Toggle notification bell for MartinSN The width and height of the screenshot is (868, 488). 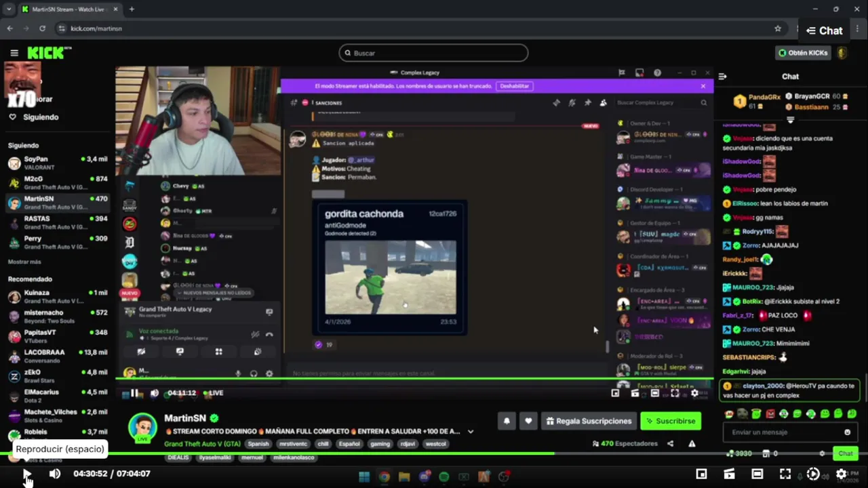point(507,421)
